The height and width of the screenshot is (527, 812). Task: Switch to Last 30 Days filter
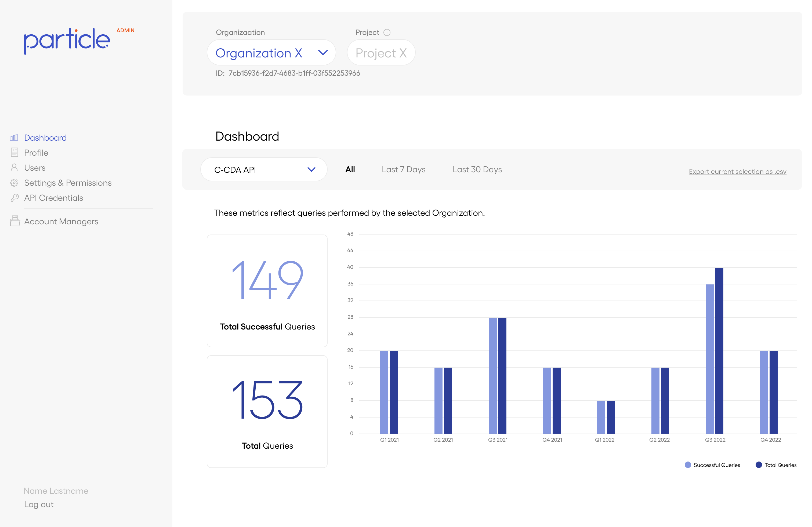[477, 169]
